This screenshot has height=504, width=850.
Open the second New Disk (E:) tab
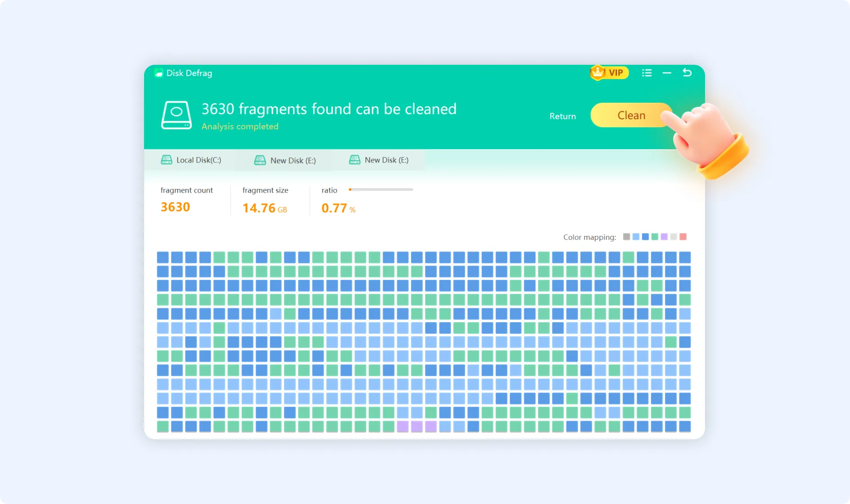tap(386, 160)
